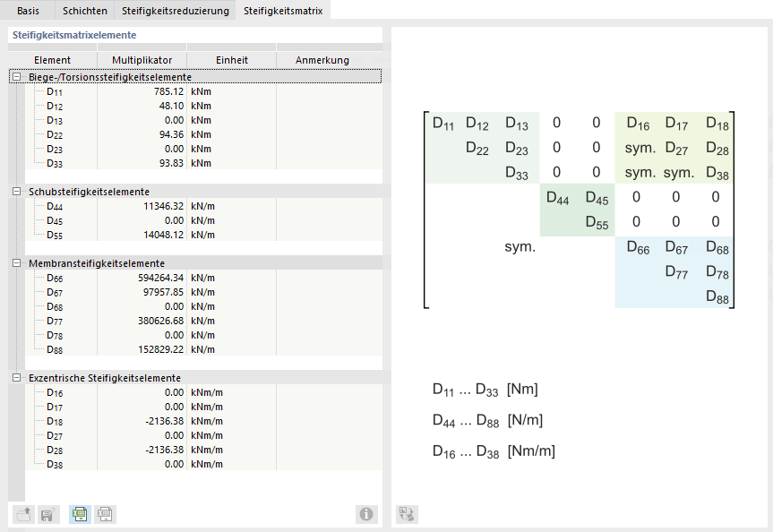This screenshot has width=773, height=532.
Task: Select the D66 row in the tree
Action: tap(56, 278)
